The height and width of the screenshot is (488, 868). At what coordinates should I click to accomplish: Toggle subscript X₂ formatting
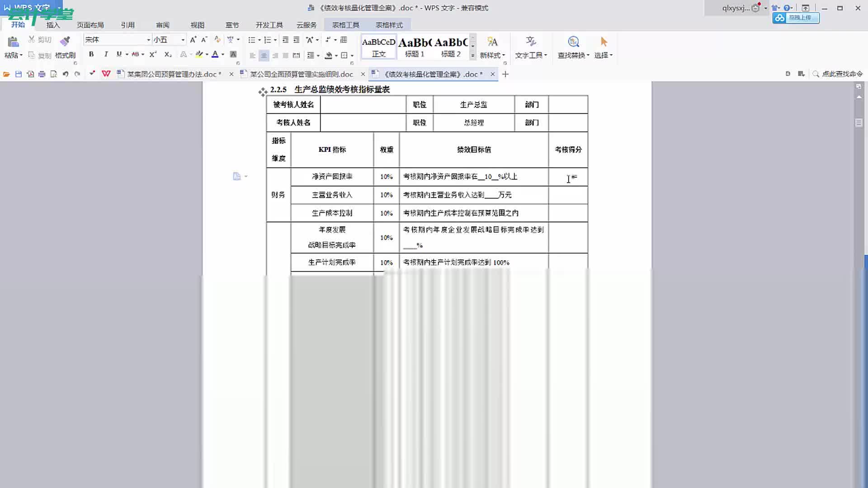168,54
